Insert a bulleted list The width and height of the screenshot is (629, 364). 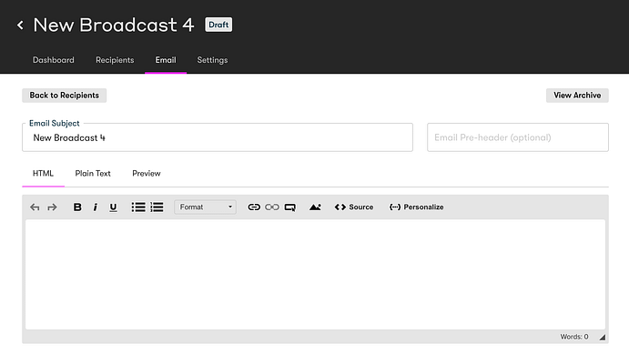point(138,207)
